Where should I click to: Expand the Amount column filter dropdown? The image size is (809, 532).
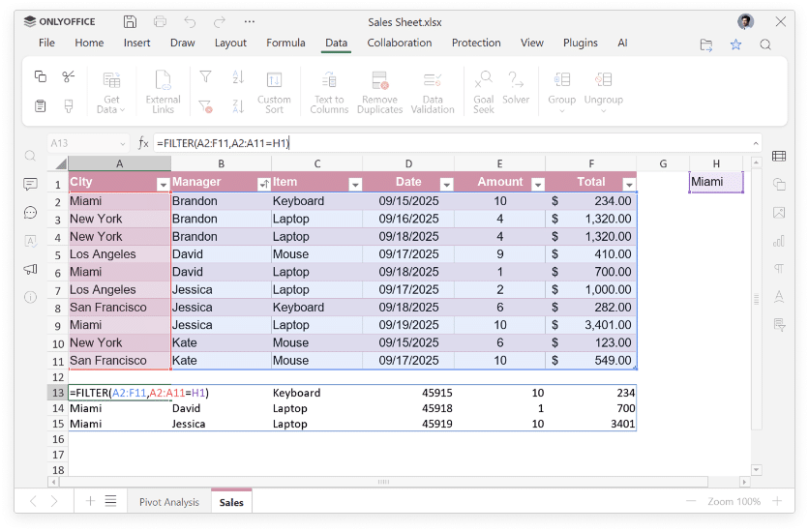(x=538, y=184)
